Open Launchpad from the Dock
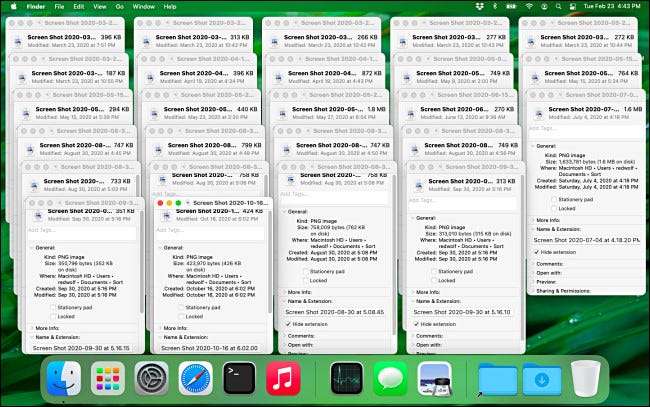This screenshot has width=650, height=407. (x=109, y=380)
